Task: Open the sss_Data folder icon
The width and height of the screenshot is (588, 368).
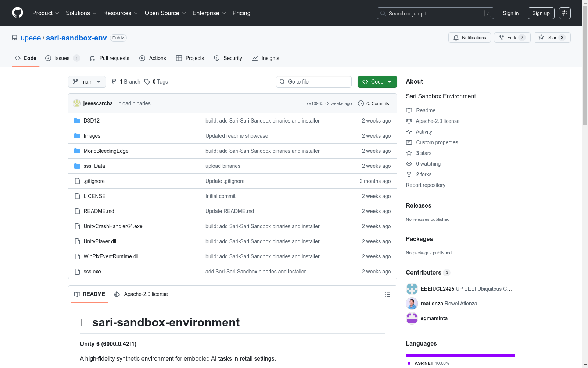Action: point(77,166)
